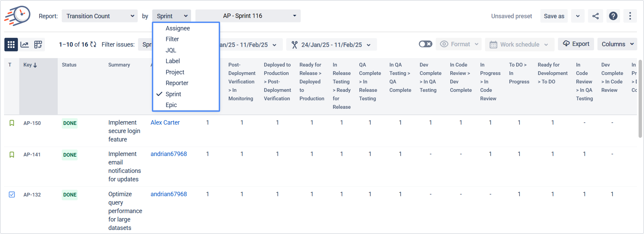Switch to grid table view icon
Screen dimensions: 644x234
[11, 45]
